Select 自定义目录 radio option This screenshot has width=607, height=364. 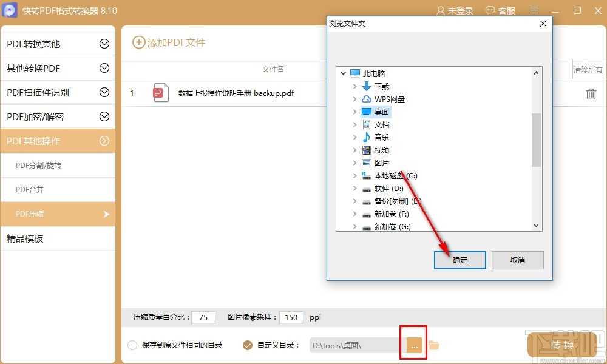click(x=248, y=345)
